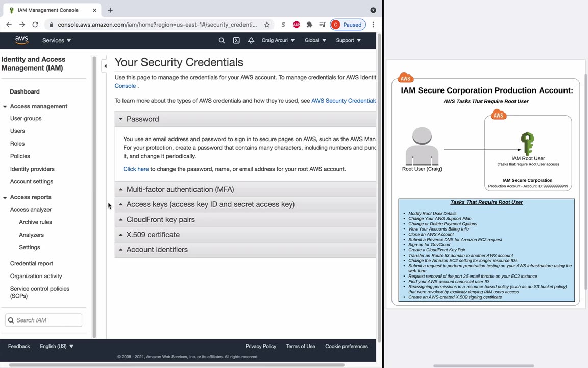Open the media control playlist icon

pos(322,25)
